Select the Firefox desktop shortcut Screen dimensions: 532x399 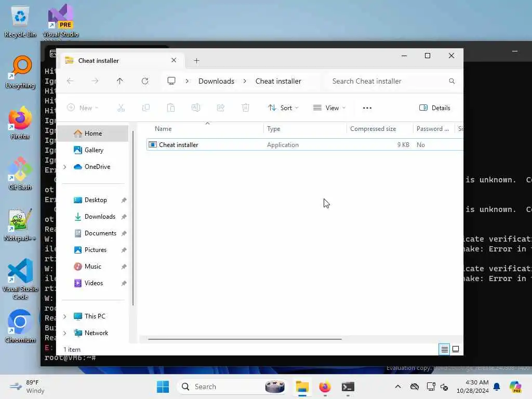tap(20, 123)
